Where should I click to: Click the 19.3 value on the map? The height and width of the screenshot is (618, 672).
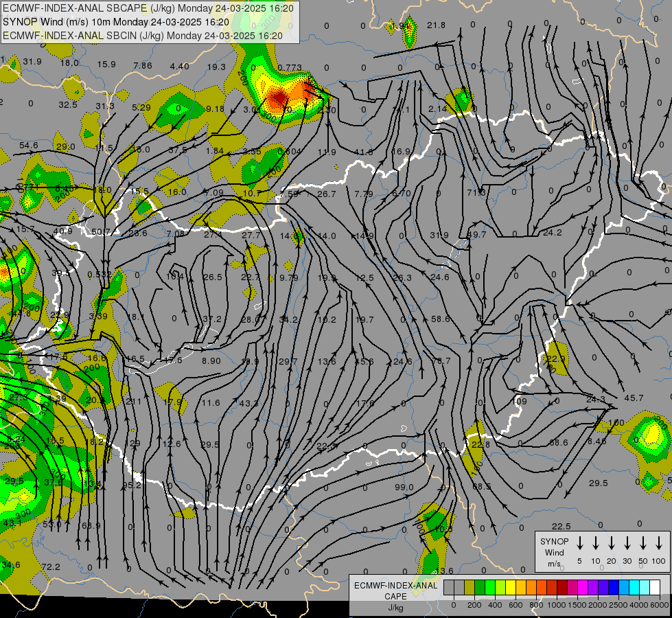coord(216,67)
